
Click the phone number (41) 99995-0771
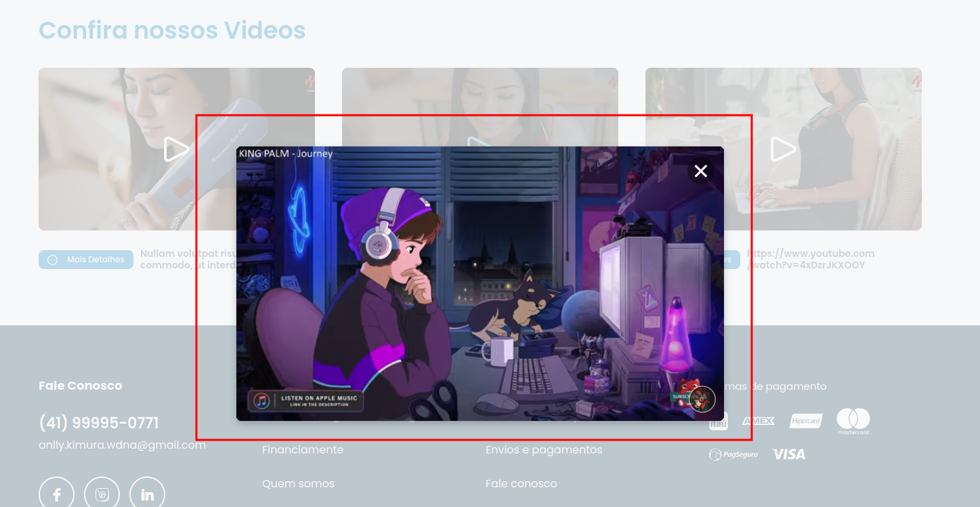pyautogui.click(x=99, y=423)
